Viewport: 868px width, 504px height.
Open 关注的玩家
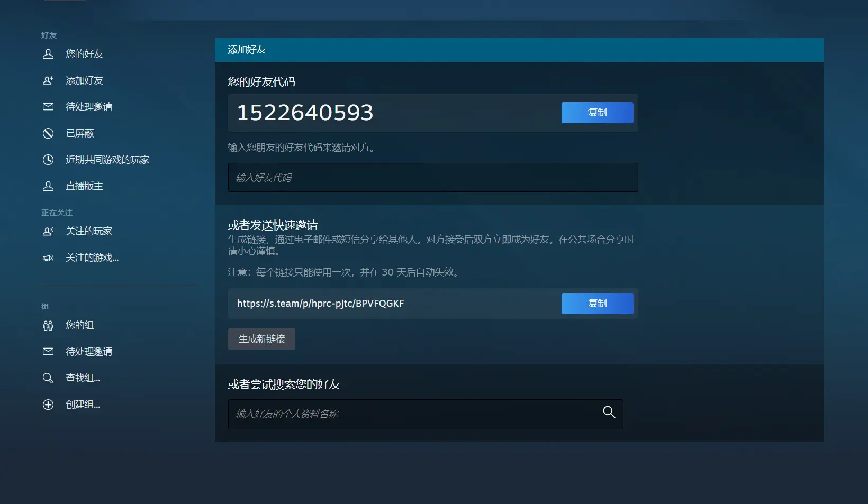[89, 231]
